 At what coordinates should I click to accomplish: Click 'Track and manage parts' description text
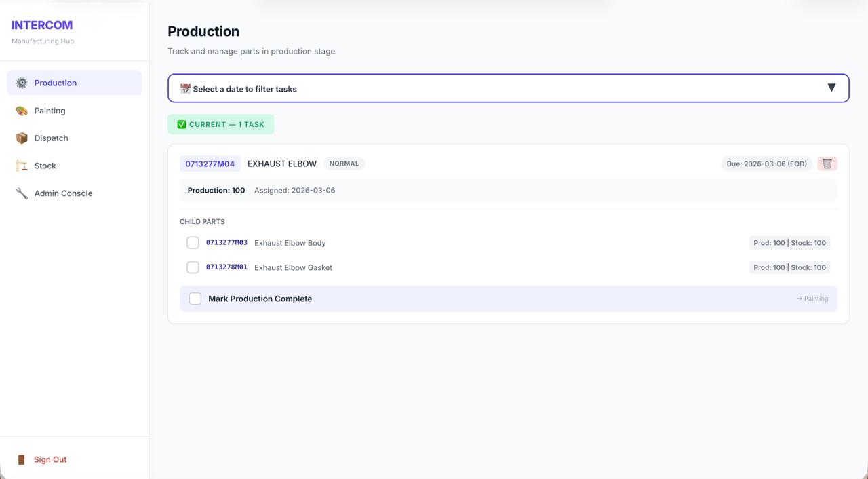click(251, 51)
